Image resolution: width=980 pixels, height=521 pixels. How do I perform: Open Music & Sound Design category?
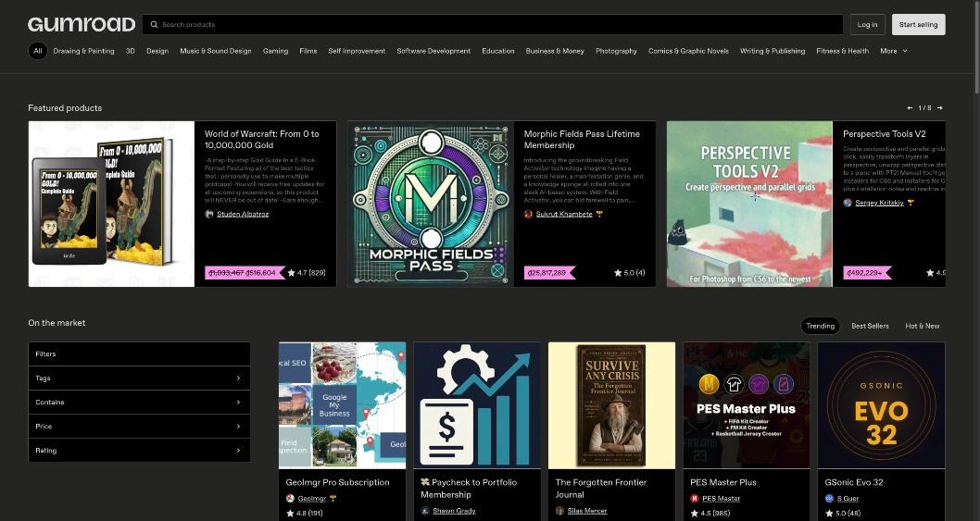coord(216,51)
